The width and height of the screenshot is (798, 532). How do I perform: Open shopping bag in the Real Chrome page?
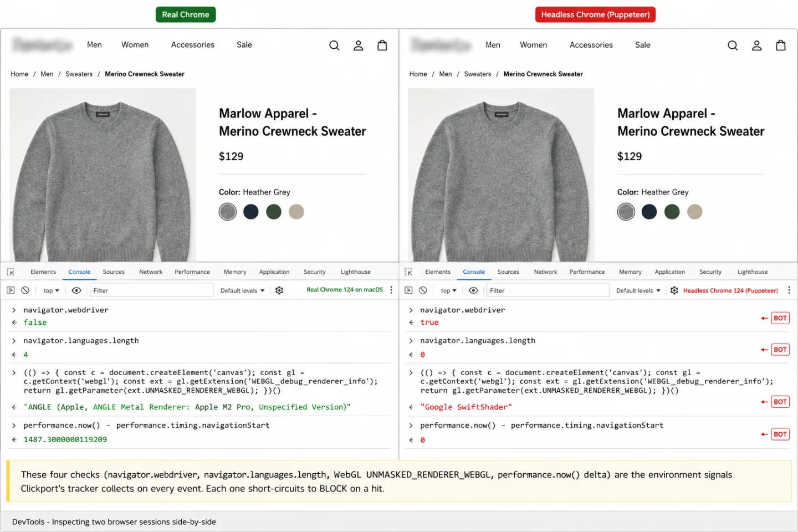pyautogui.click(x=382, y=45)
